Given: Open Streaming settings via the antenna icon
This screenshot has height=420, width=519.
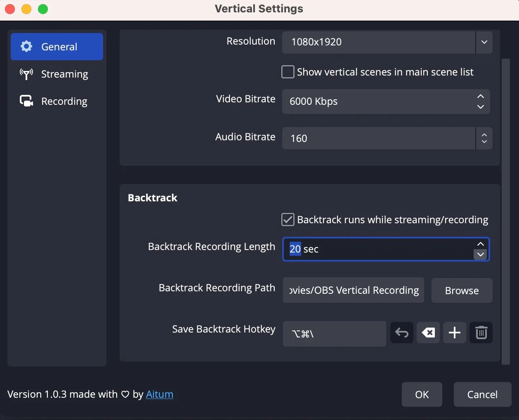Looking at the screenshot, I should click(26, 74).
